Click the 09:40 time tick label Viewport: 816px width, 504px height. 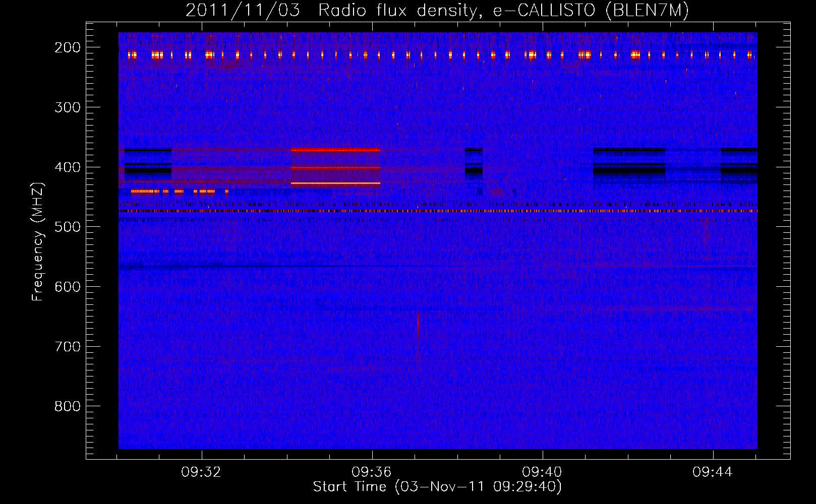coord(543,472)
